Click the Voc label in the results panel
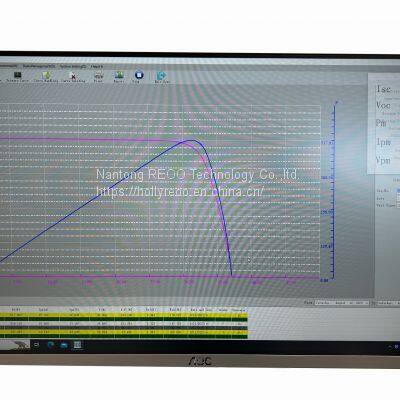This screenshot has width=400, height=400. [383, 105]
